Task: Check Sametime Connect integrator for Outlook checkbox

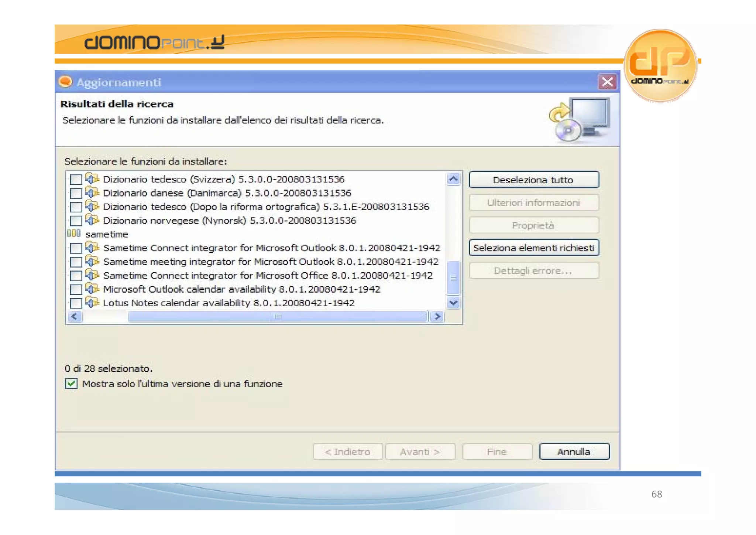Action: point(76,248)
